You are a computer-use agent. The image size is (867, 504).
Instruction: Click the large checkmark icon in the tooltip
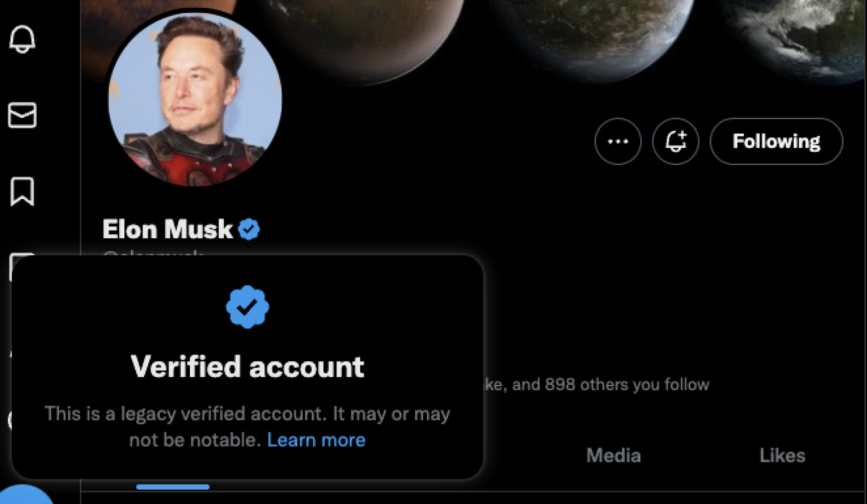pyautogui.click(x=248, y=306)
